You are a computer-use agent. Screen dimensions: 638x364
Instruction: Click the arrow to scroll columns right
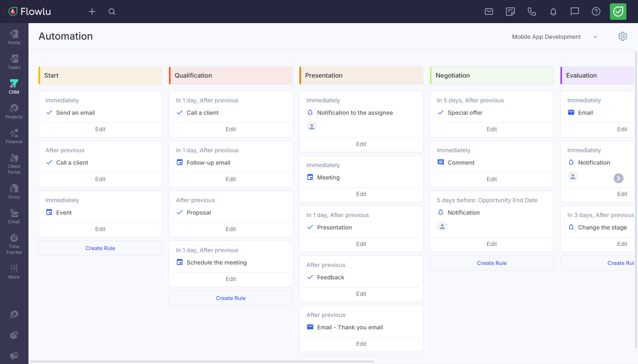point(619,178)
